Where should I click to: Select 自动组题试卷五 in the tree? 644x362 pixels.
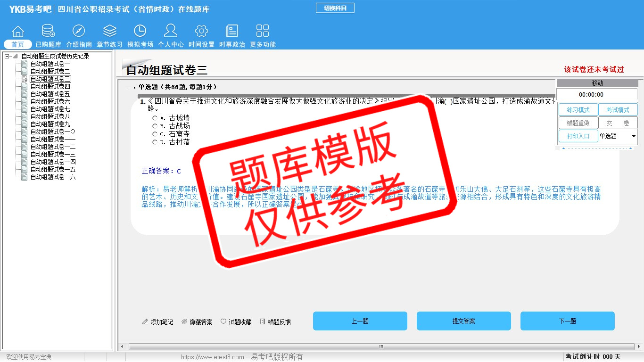click(50, 94)
